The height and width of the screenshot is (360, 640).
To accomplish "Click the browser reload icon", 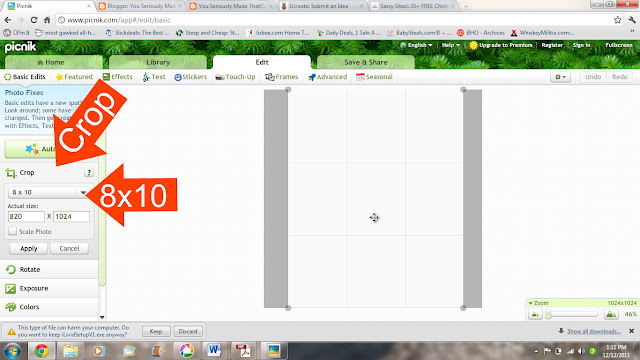I will click(34, 20).
